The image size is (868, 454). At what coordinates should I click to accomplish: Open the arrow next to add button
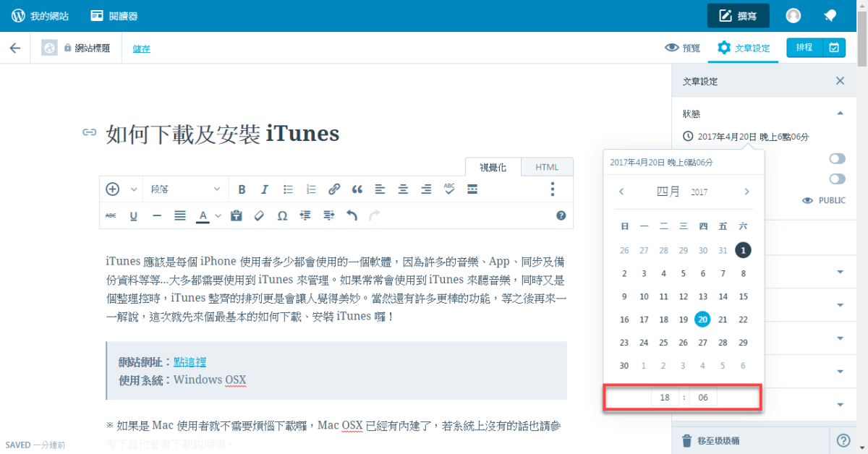pyautogui.click(x=134, y=189)
